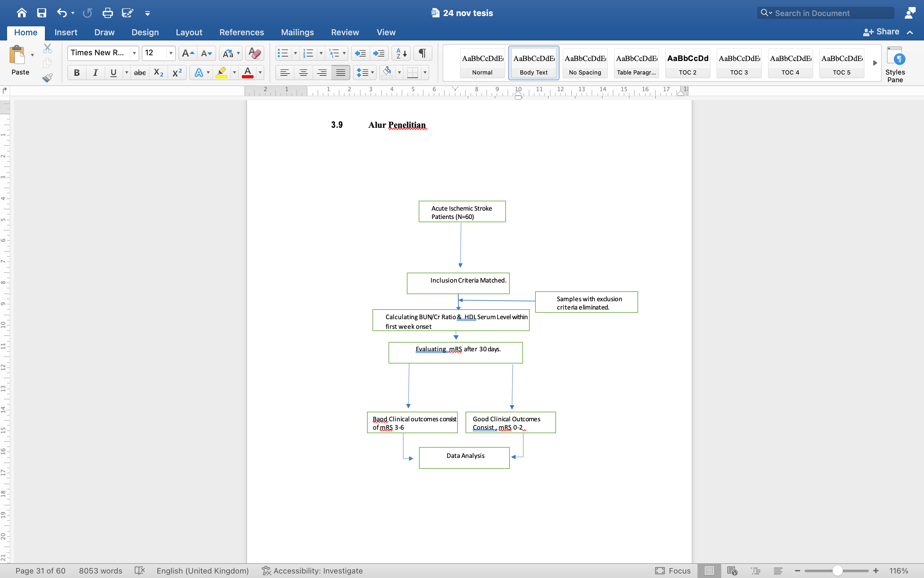
Task: Open the Draw tab
Action: pos(104,32)
